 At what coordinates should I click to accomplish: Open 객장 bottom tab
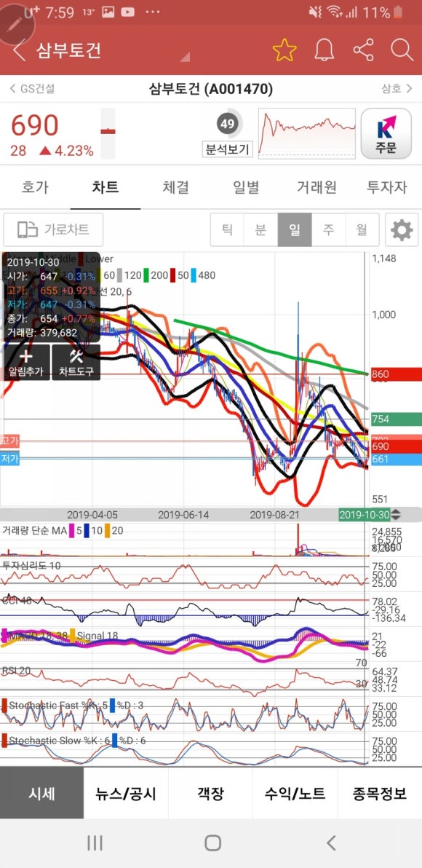(x=210, y=793)
